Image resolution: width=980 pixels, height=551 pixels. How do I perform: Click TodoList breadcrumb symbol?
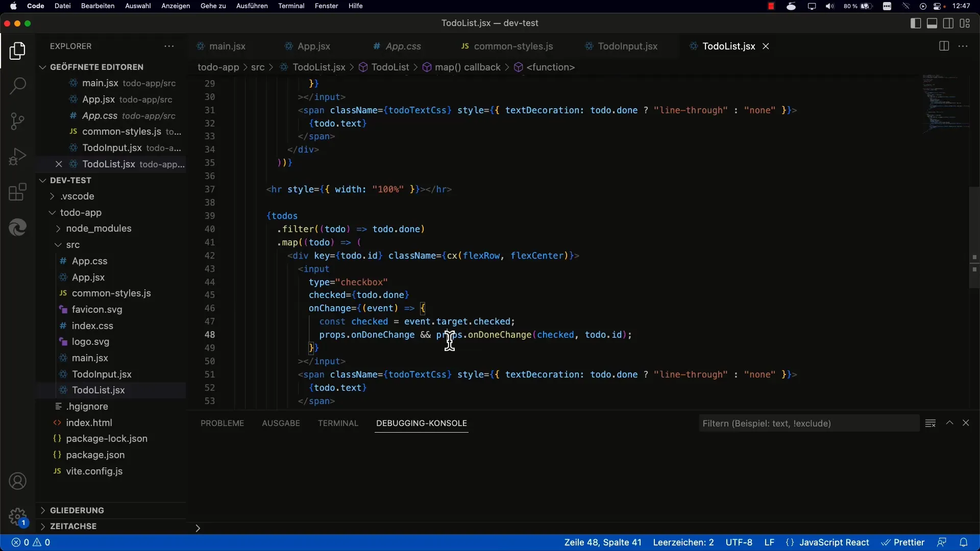click(x=390, y=67)
